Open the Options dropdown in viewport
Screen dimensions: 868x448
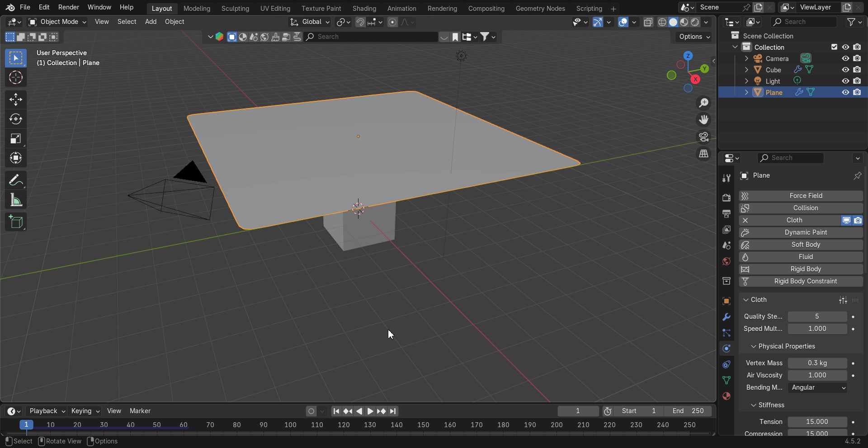[694, 37]
